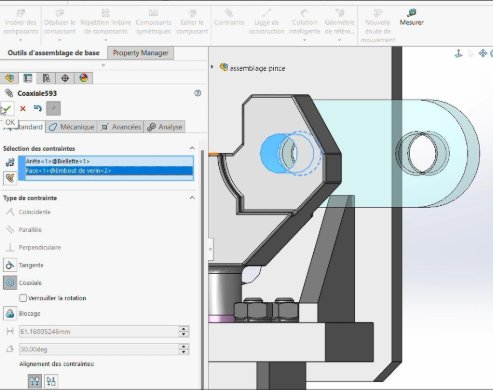Choose Coaxiale mate type
This screenshot has width=493, height=390.
pos(23,283)
